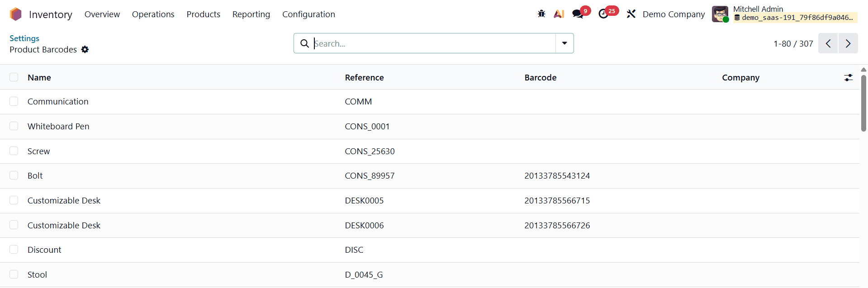
Task: Open the debug bug icon menu
Action: click(541, 14)
